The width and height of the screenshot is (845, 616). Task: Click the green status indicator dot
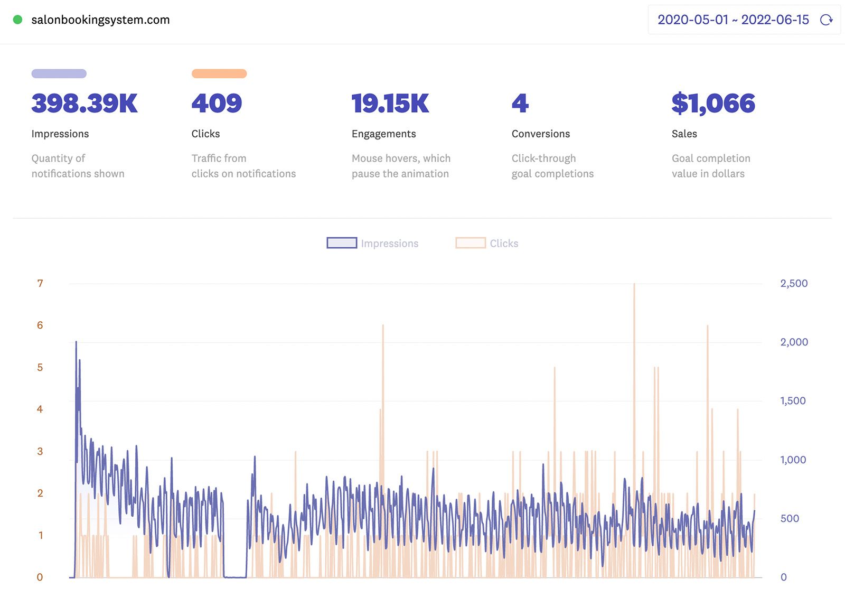[17, 20]
